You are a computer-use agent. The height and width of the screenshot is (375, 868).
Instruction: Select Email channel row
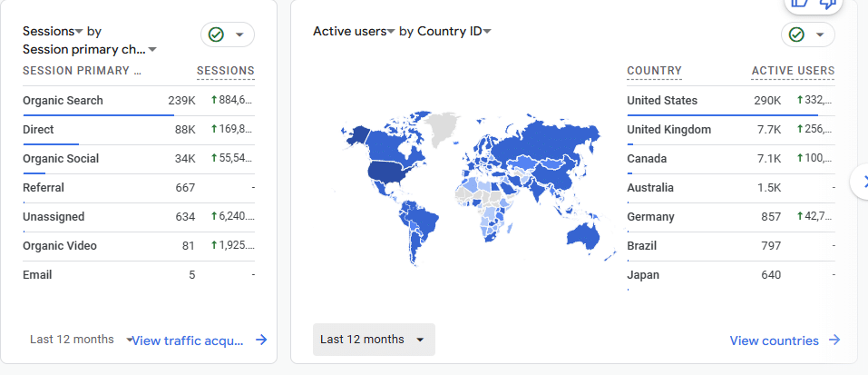[139, 275]
